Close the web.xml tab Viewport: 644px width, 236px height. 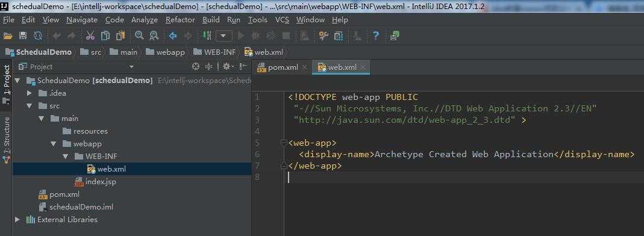[363, 67]
